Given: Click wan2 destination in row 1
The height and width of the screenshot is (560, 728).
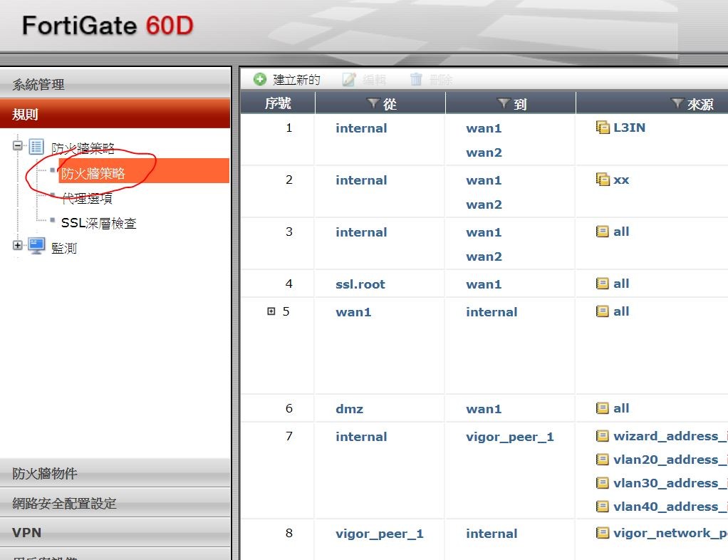Looking at the screenshot, I should (484, 152).
